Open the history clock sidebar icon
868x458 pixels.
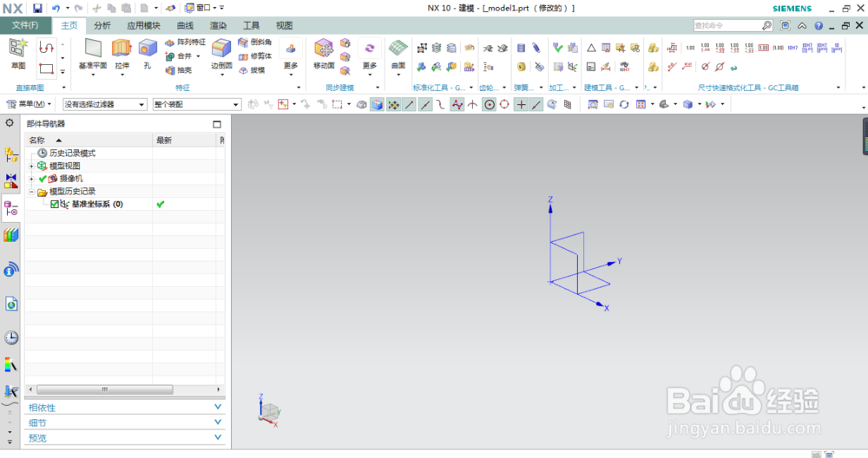pos(11,337)
